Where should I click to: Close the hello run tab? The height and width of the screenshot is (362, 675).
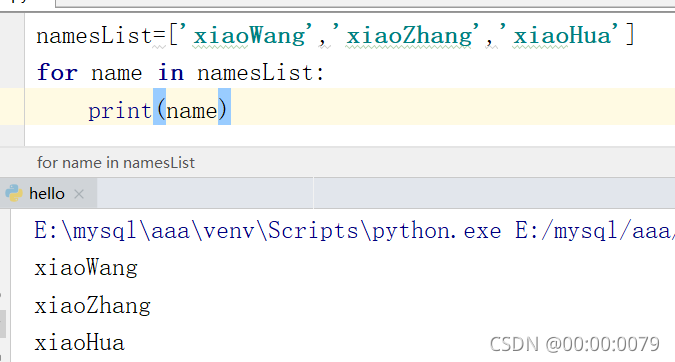79,194
